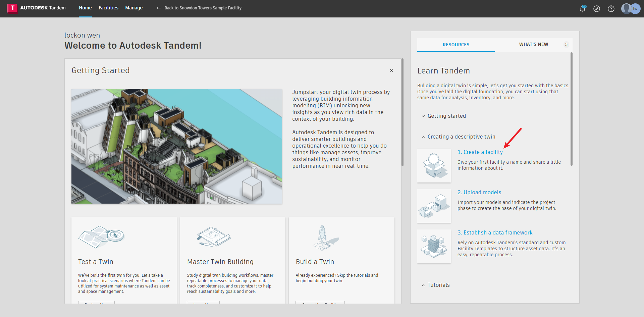Click 'Welcome to Autodesk Tandem!' heading
Viewport: 644px width, 317px height.
133,46
